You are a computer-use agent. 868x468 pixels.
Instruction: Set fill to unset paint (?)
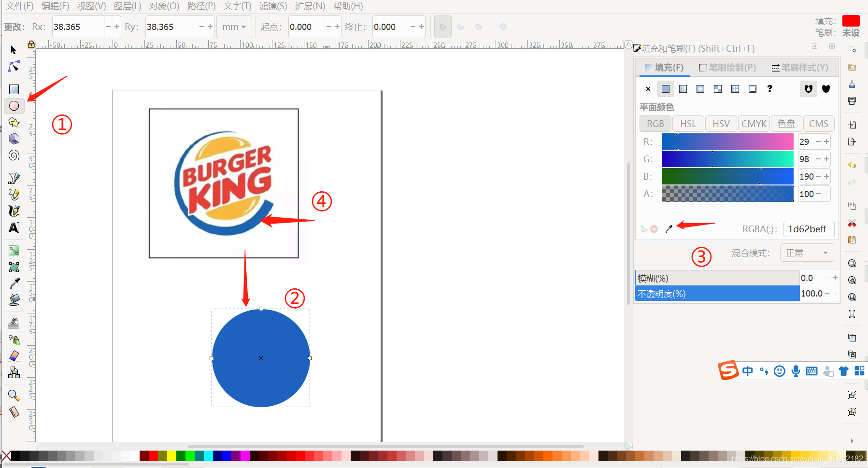770,89
